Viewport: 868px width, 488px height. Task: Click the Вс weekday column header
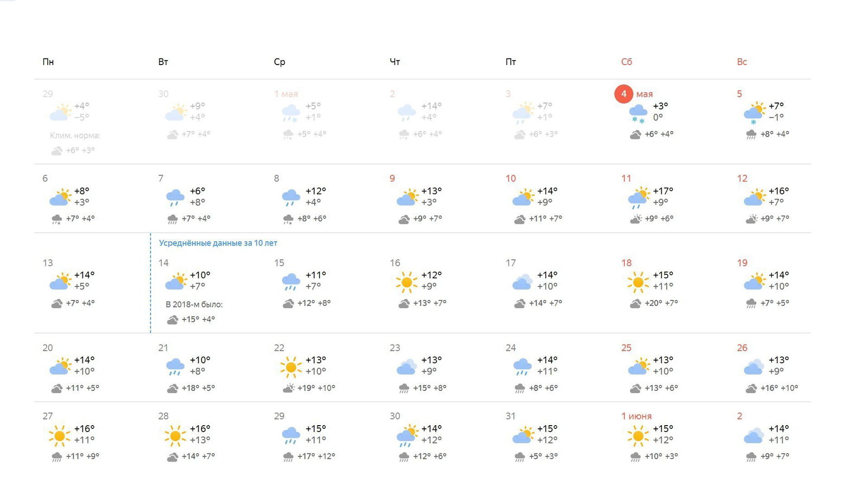742,62
